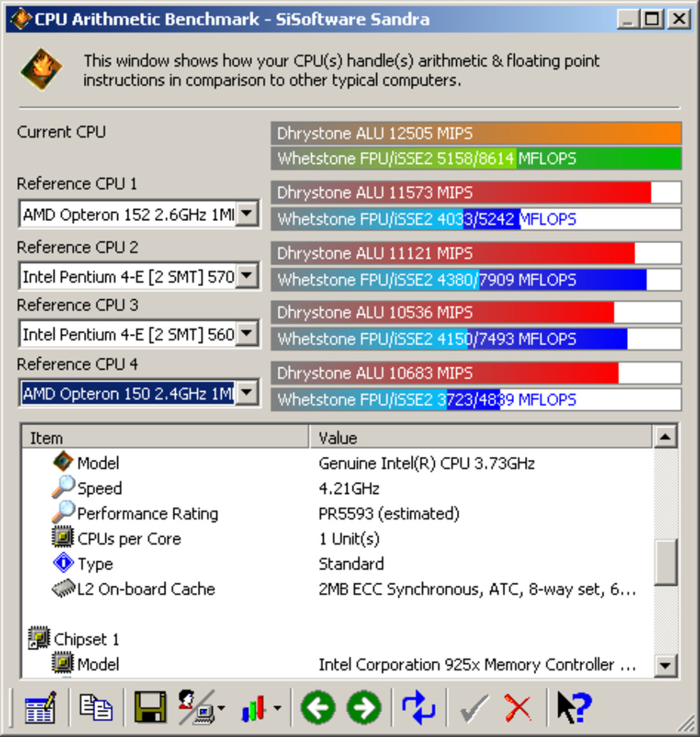
Task: Click the Whetstone 4150/7493 MFLOPS bar
Action: click(476, 339)
